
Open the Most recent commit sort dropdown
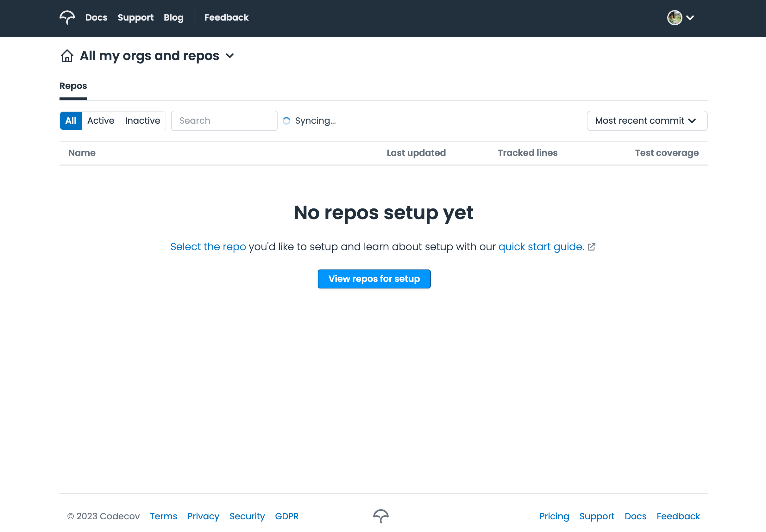(647, 121)
